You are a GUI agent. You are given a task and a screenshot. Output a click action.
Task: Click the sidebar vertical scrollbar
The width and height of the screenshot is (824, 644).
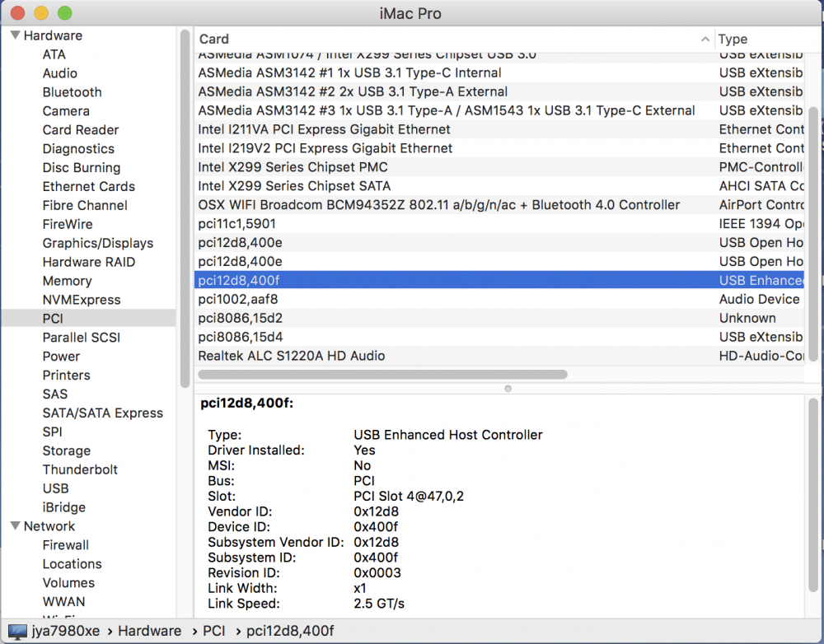[185, 208]
